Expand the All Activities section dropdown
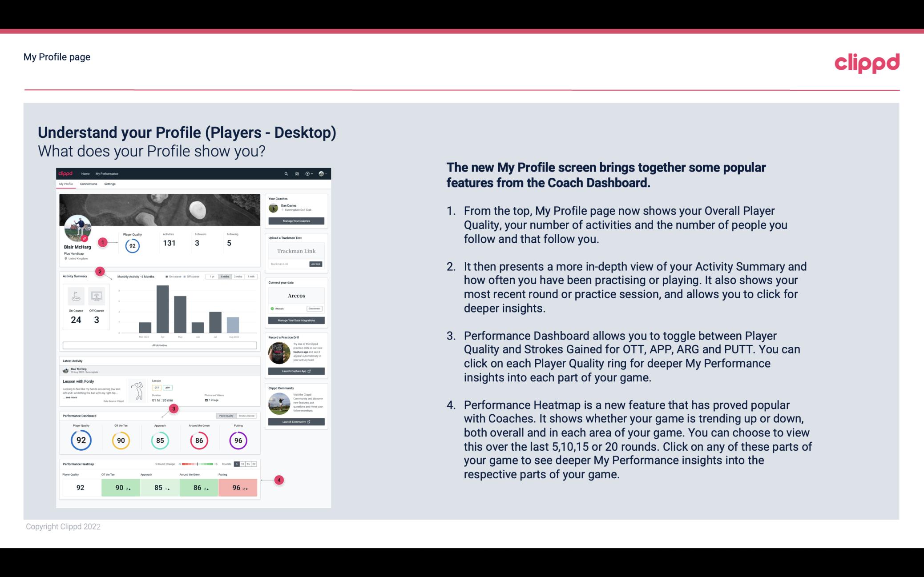The image size is (924, 577). 160,345
